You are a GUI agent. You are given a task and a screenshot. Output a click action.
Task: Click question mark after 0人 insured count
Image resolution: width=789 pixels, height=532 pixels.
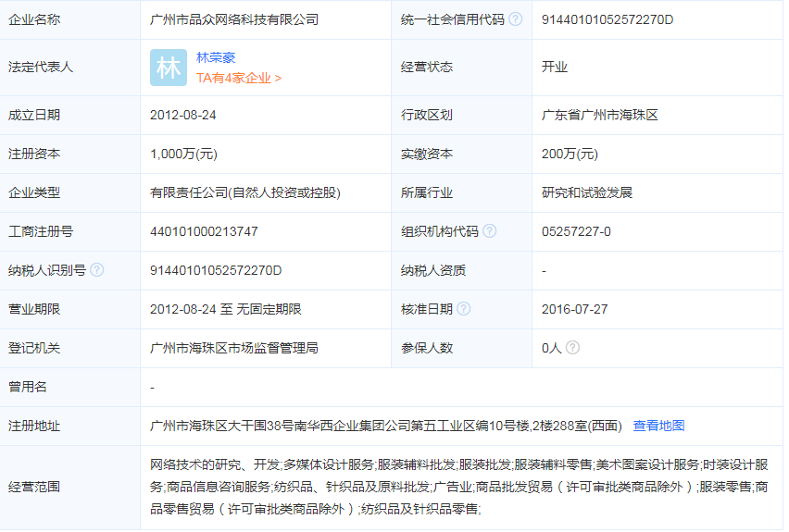572,348
